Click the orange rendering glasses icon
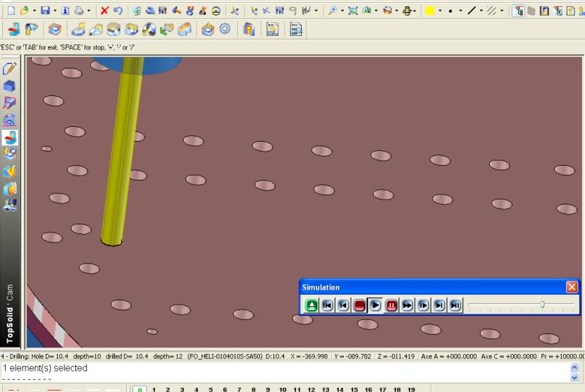The width and height of the screenshot is (585, 392). coord(388,11)
